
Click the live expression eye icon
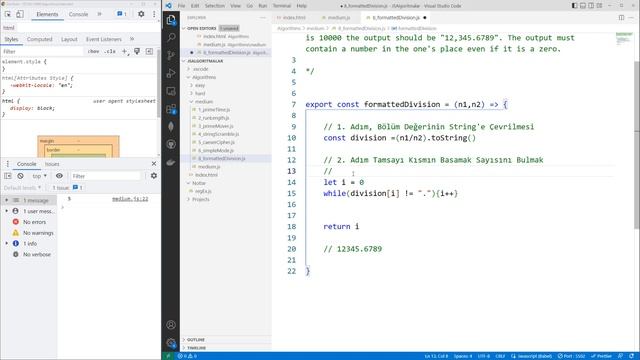pos(59,176)
